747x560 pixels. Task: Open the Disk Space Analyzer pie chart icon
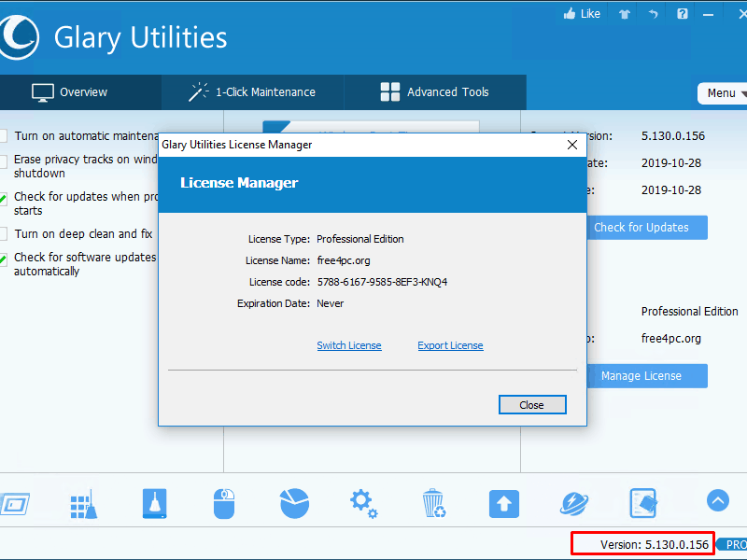coord(294,503)
